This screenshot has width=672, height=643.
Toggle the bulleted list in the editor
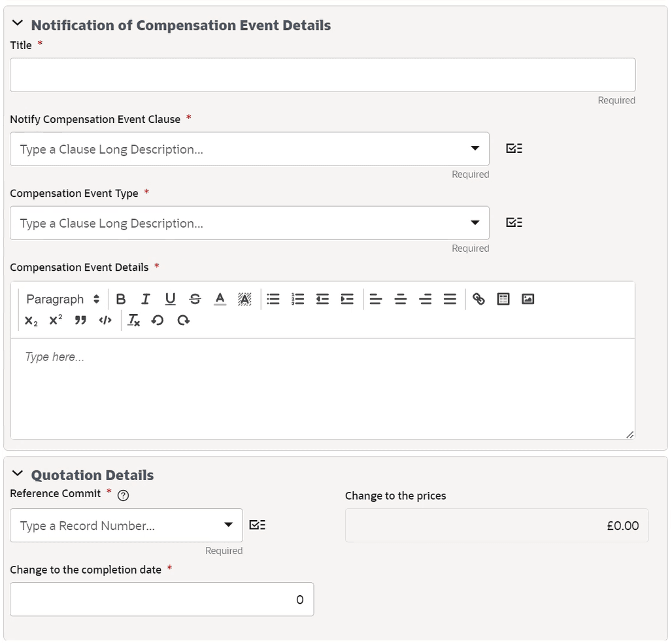[x=273, y=299]
